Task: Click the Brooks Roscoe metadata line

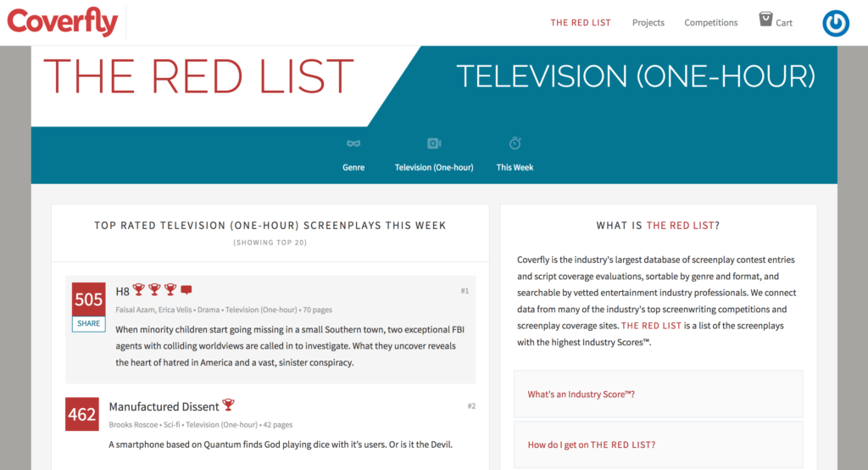Action: [x=200, y=424]
